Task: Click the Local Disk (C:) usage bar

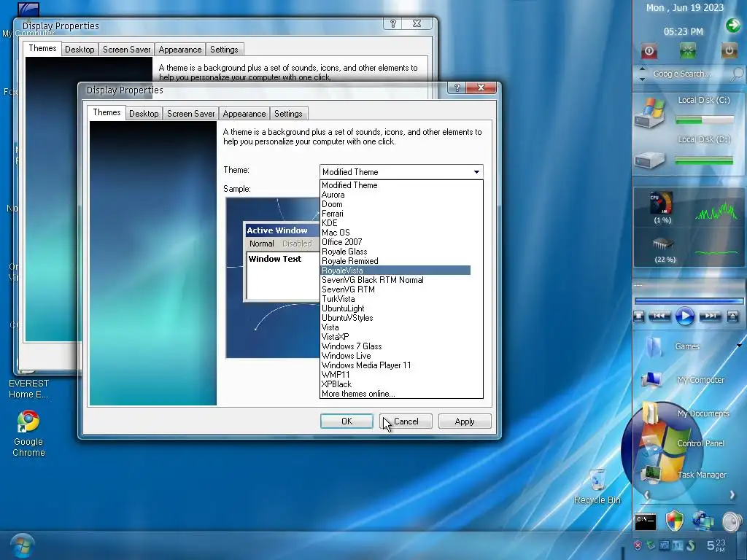Action: (x=705, y=120)
